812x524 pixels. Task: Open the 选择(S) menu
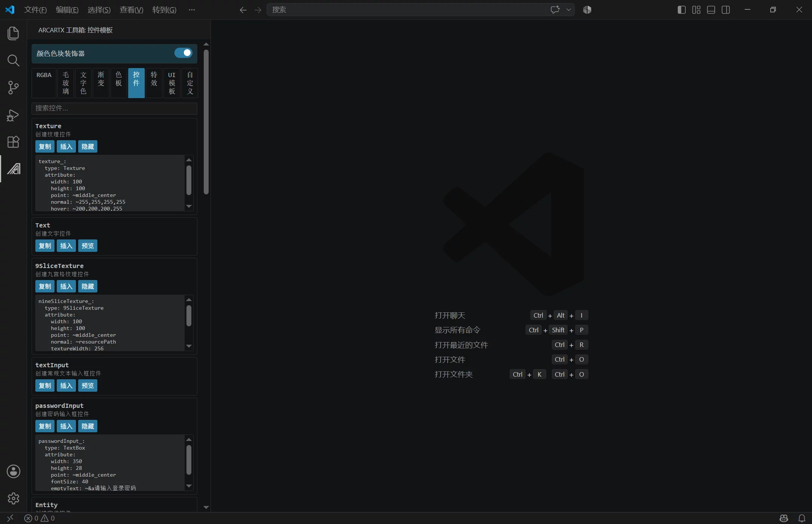99,10
